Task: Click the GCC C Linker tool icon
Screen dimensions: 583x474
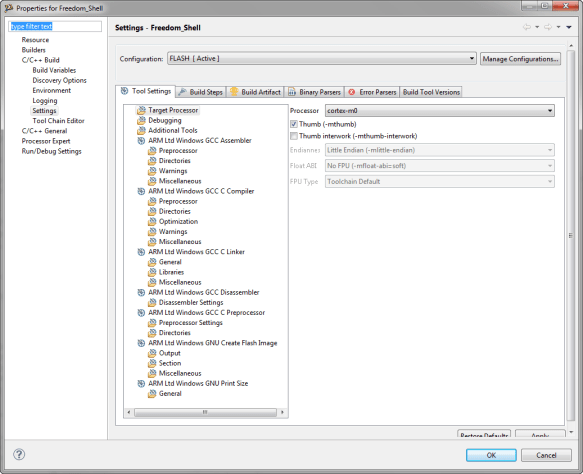Action: click(x=141, y=252)
